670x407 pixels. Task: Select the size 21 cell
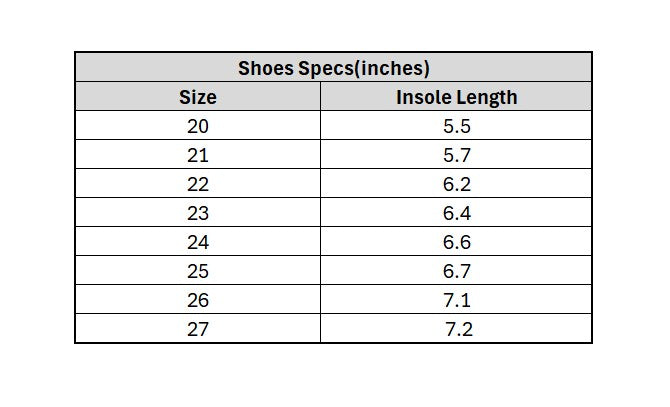click(x=198, y=155)
